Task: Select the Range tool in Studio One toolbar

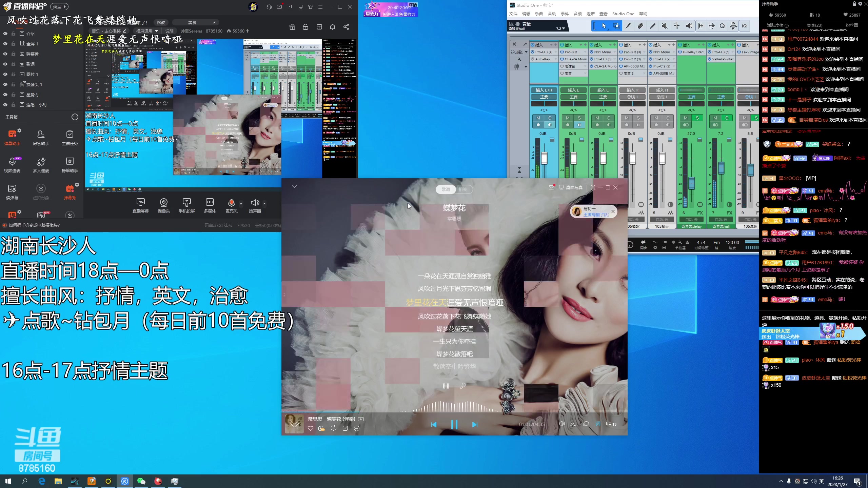Action: (x=616, y=26)
